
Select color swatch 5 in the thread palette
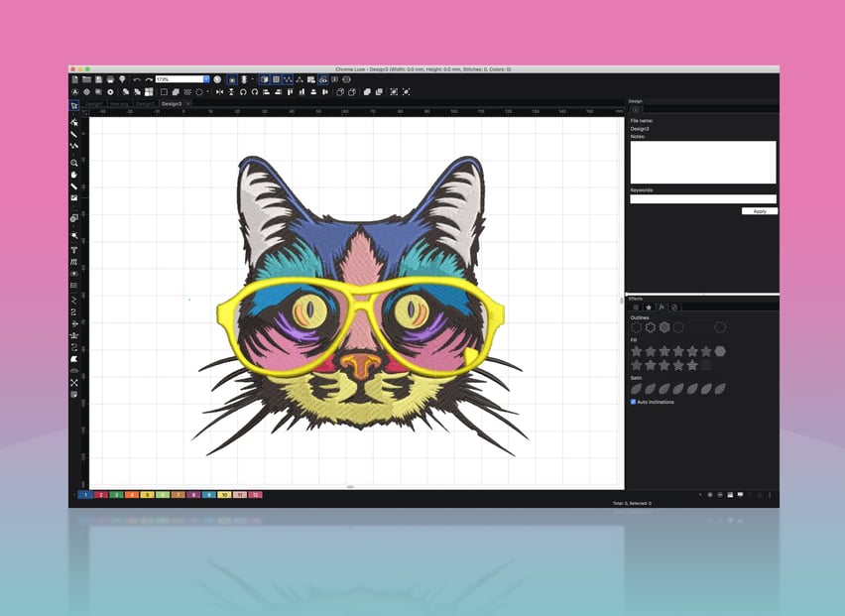147,493
